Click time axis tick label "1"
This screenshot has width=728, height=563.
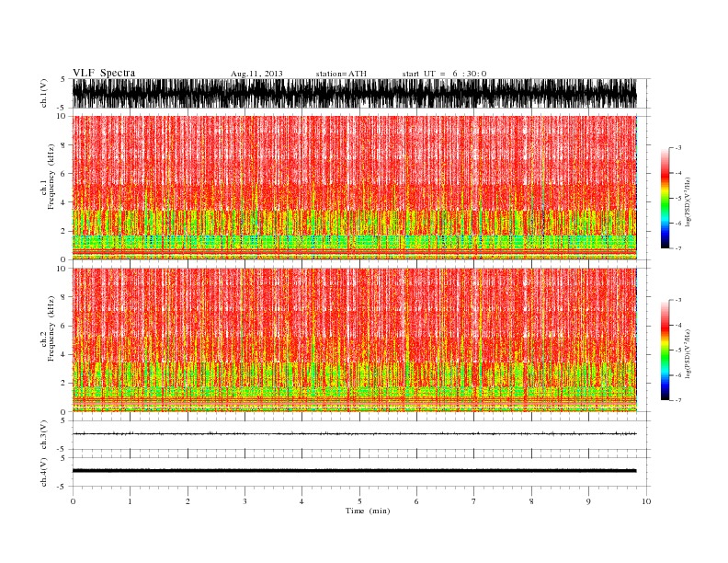(x=130, y=501)
